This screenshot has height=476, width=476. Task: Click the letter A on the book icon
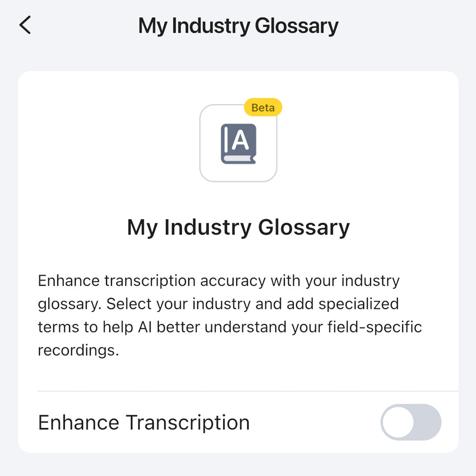241,141
